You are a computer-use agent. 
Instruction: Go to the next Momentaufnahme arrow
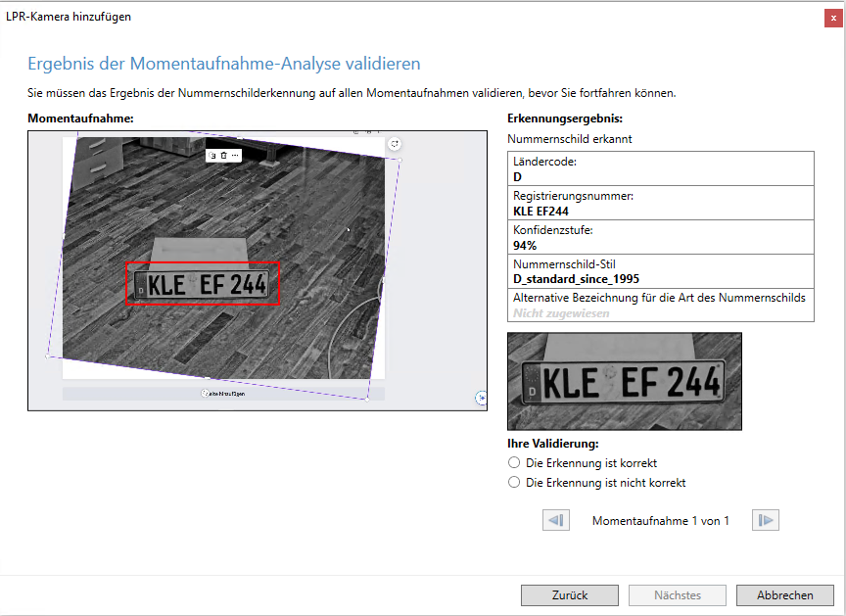[x=765, y=521]
